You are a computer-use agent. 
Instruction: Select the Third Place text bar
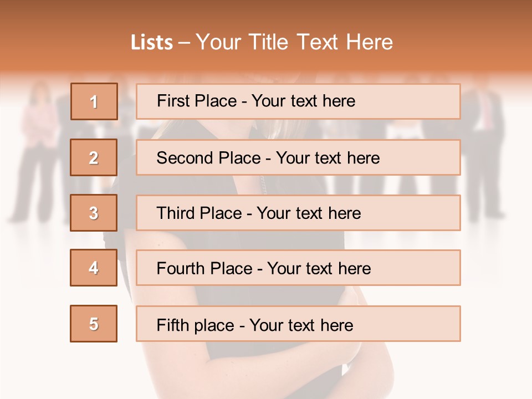coord(298,213)
